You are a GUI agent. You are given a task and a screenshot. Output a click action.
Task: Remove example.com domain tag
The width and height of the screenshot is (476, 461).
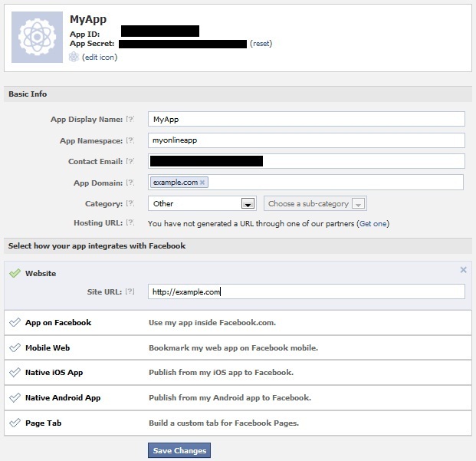click(x=202, y=183)
